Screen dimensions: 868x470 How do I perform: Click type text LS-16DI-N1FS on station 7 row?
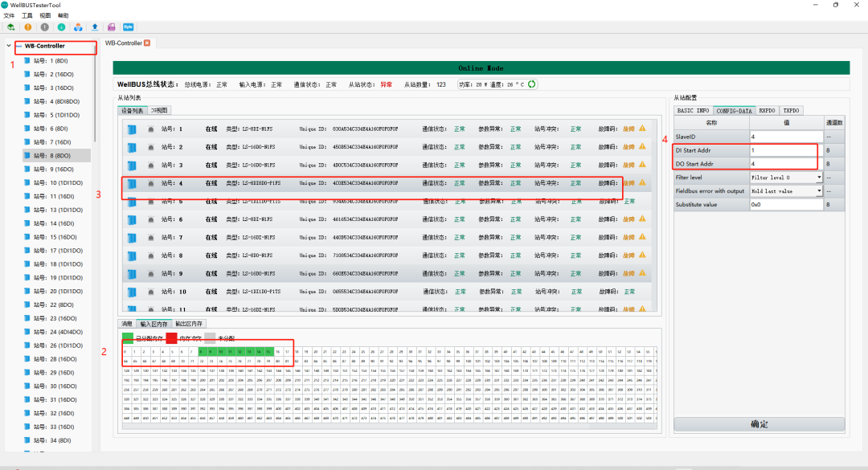tap(259, 238)
